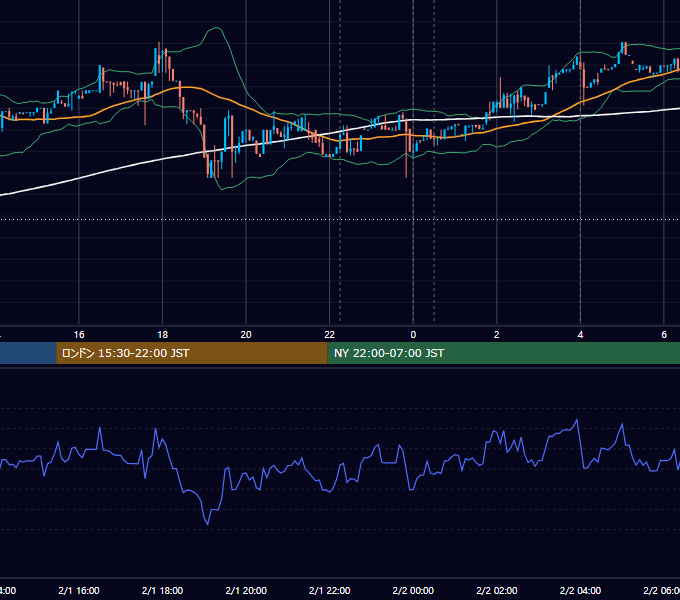
Task: Select the "22" hour label on price chart axis
Action: click(x=330, y=335)
